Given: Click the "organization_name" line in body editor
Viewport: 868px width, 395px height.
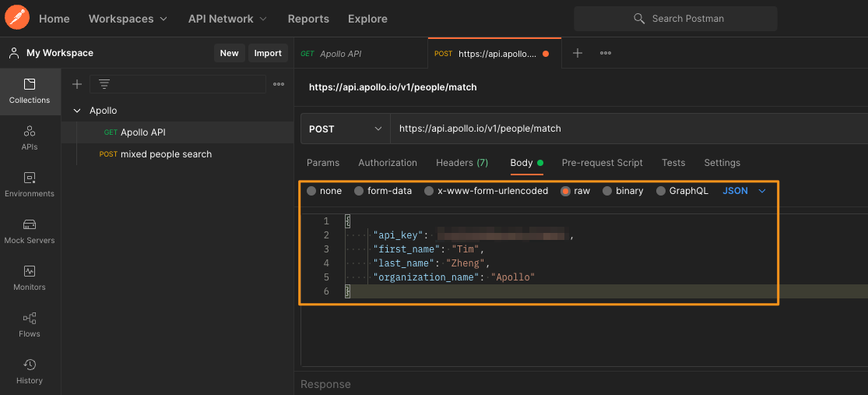Looking at the screenshot, I should (454, 277).
